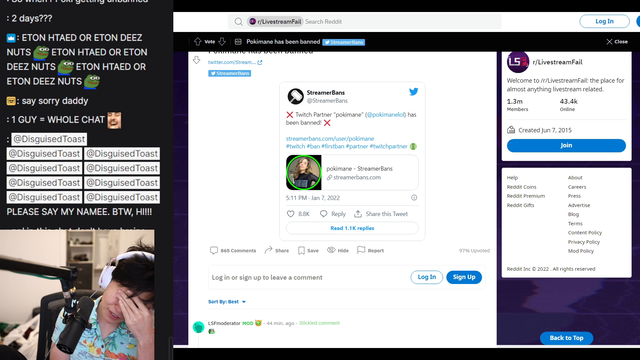Viewport: 640px width, 360px height.
Task: Open Reddit Gifts link
Action: pyautogui.click(x=520, y=205)
